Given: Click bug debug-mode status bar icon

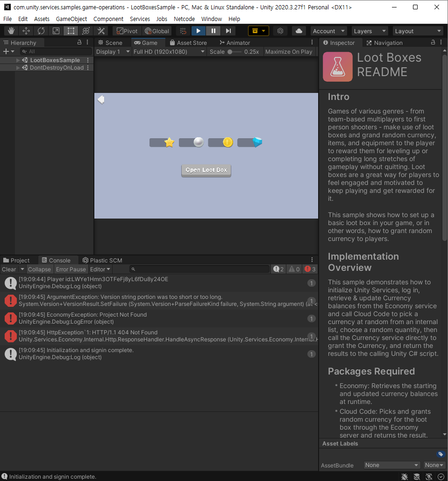Looking at the screenshot, I should click(405, 476).
